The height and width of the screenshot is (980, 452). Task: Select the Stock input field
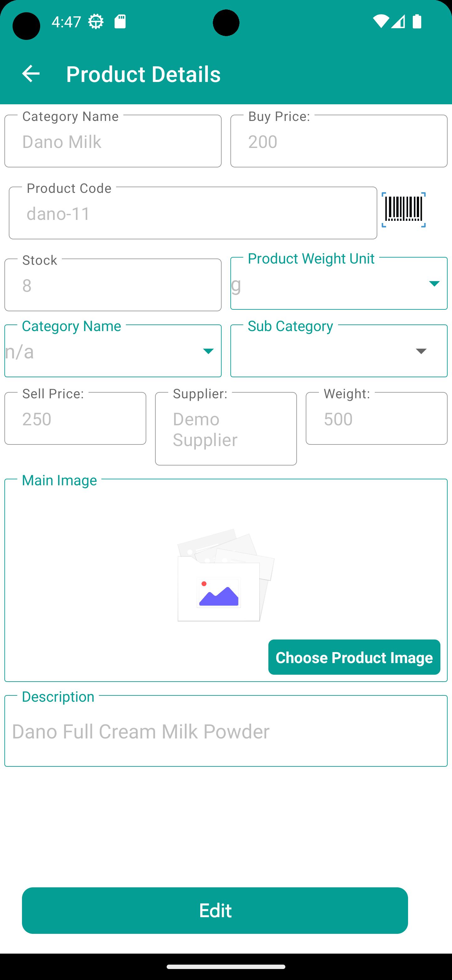113,285
